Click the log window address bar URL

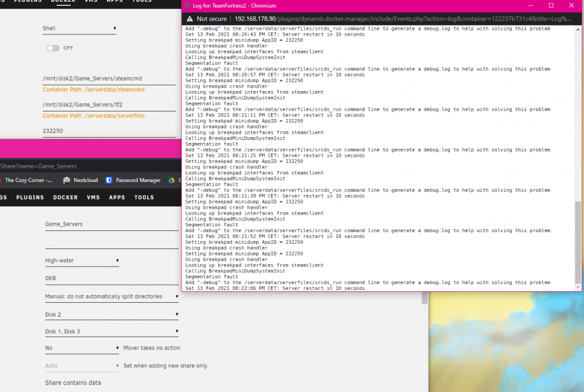(402, 19)
